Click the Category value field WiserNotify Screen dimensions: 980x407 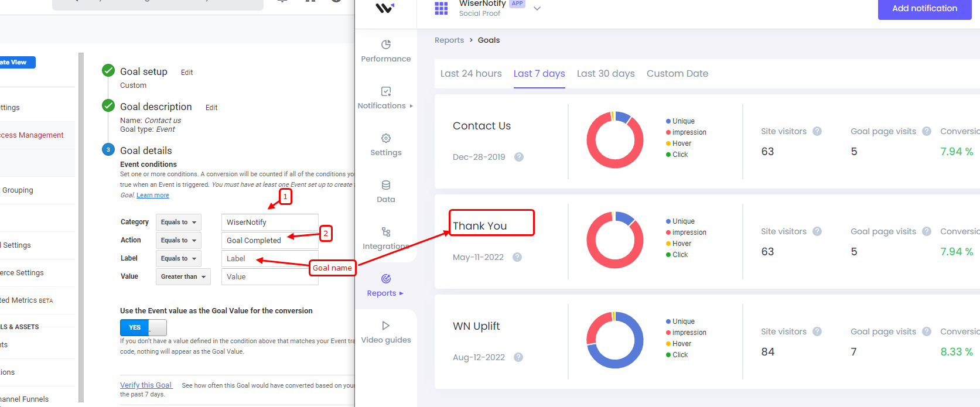[x=270, y=223]
